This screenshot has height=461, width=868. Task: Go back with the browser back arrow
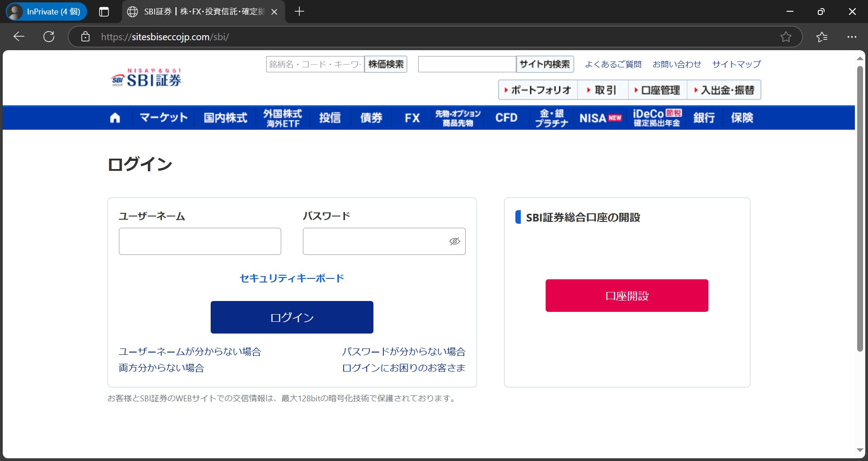(x=19, y=37)
